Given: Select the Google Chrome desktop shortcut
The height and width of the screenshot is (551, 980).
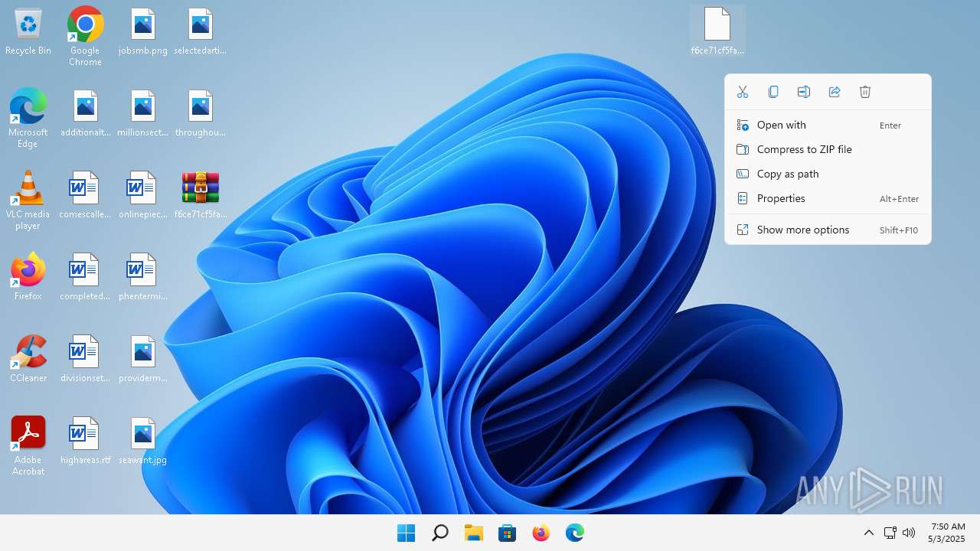Looking at the screenshot, I should tap(85, 36).
